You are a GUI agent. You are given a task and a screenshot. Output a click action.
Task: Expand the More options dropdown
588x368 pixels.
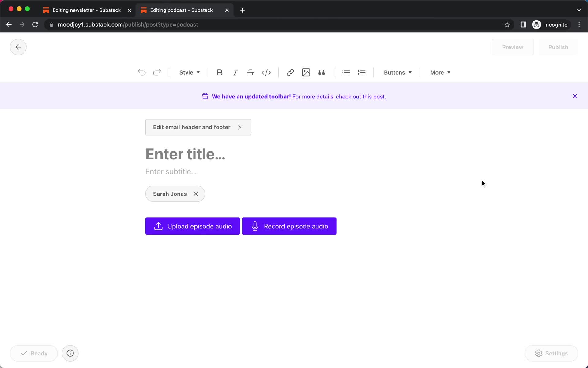click(x=439, y=72)
